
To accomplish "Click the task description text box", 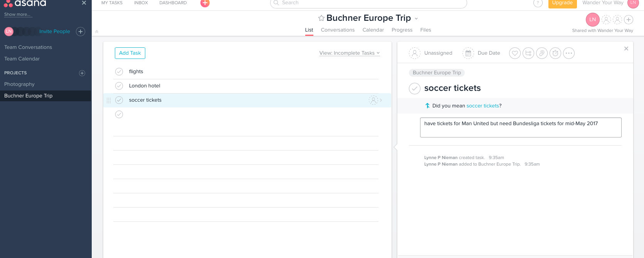I will click(521, 127).
